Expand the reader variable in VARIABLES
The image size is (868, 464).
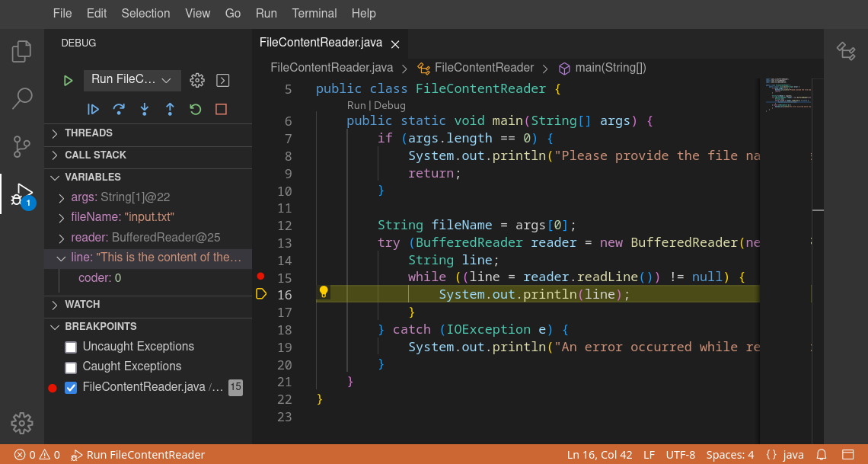[62, 237]
